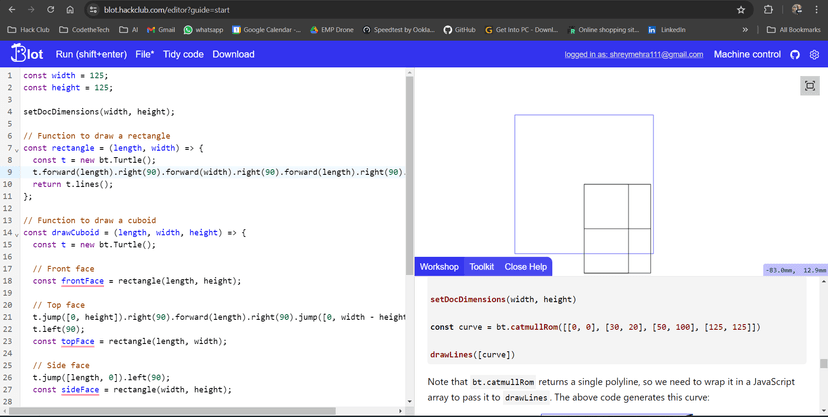Switch to the Workshop tab
Screen dimensions: 828x417
(x=439, y=267)
